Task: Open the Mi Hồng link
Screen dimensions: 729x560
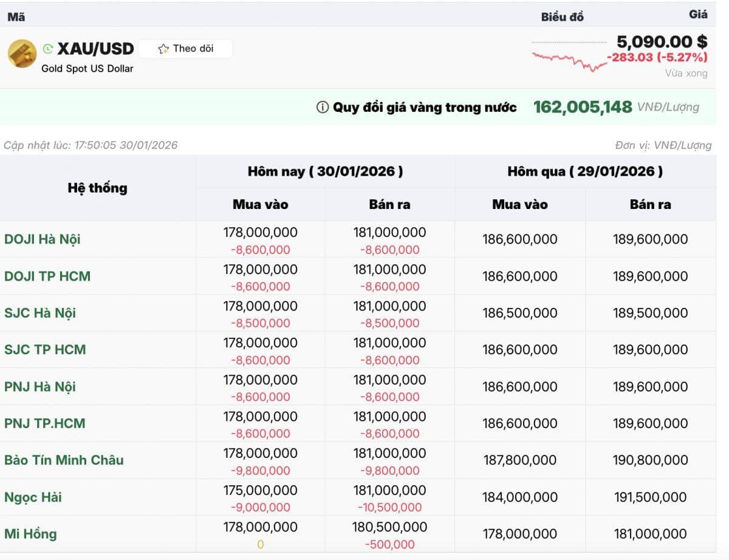Action: 30,534
